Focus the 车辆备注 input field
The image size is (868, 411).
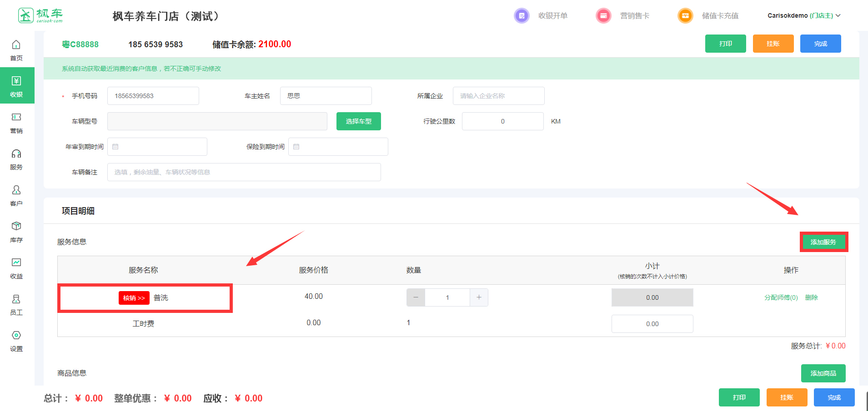tap(244, 172)
